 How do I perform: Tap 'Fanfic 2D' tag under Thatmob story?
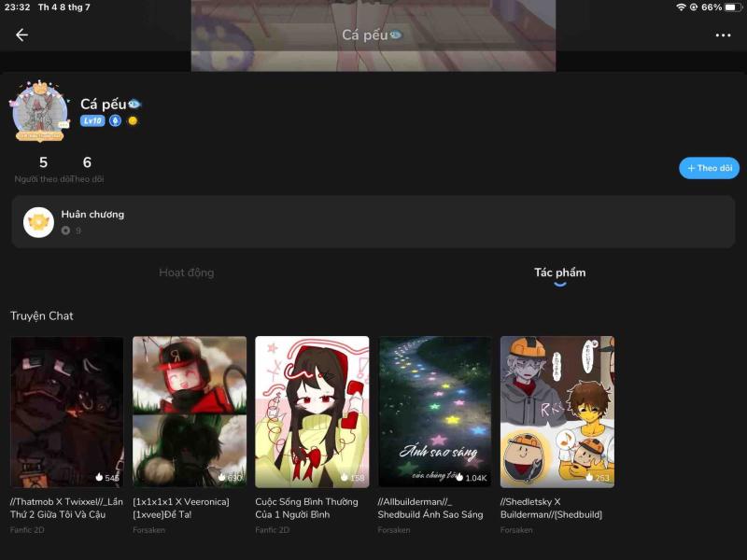[x=27, y=529]
